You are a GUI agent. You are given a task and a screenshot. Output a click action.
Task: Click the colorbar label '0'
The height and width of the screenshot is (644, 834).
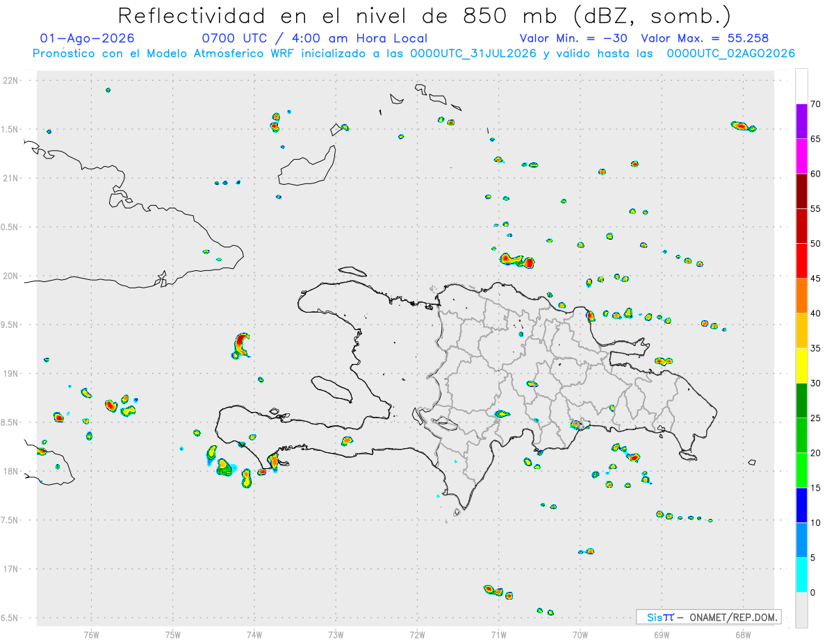tap(813, 593)
